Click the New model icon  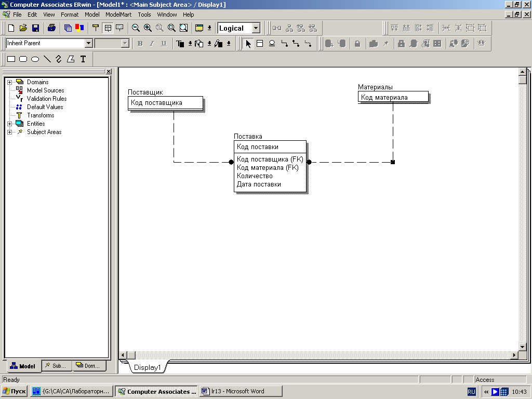(x=11, y=28)
